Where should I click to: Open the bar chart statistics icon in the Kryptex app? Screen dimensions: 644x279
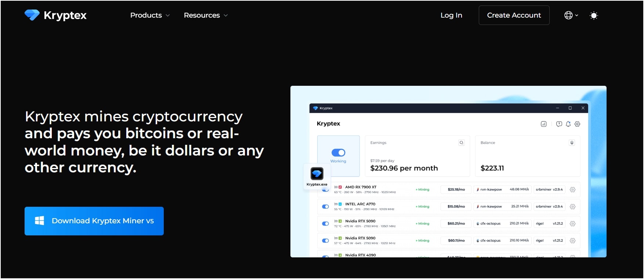[x=544, y=124]
